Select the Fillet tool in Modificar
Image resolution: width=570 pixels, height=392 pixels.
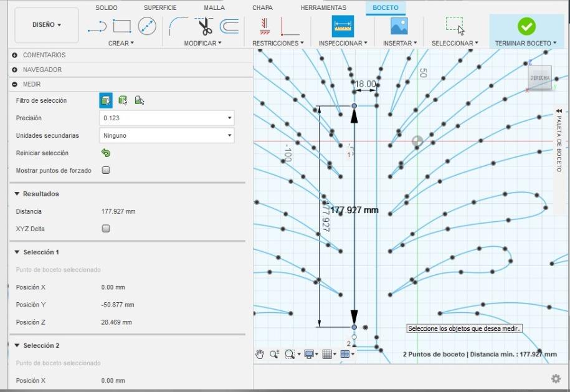coord(178,26)
